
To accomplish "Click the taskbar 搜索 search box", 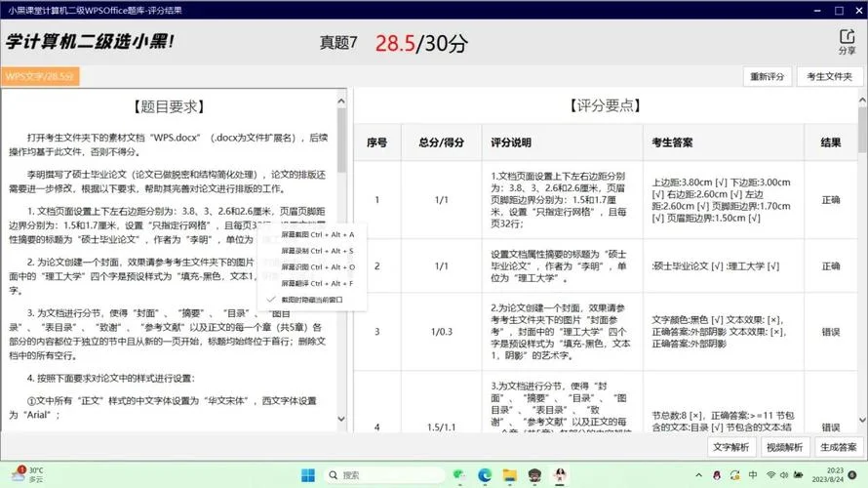I will pyautogui.click(x=384, y=474).
